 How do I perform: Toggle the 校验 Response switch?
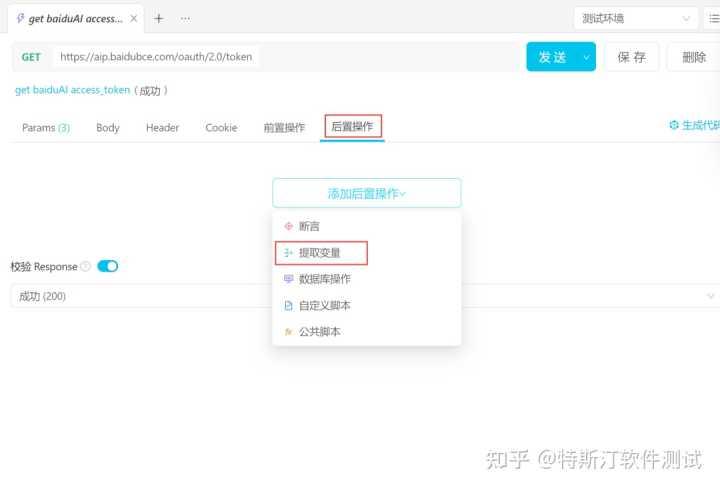click(x=108, y=266)
